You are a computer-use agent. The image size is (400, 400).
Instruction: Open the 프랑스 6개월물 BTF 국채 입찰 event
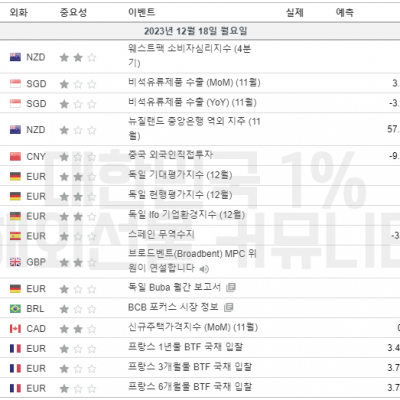point(190,387)
